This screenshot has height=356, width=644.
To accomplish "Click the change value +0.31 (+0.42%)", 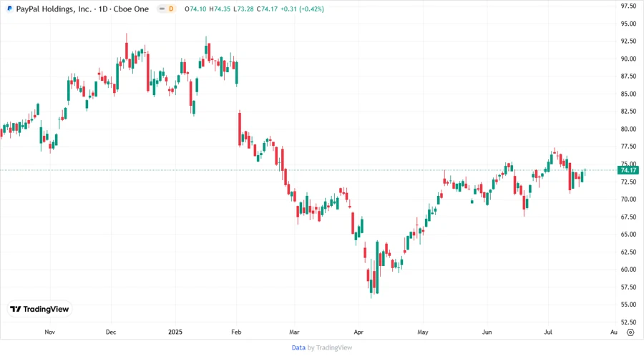I will pyautogui.click(x=302, y=9).
